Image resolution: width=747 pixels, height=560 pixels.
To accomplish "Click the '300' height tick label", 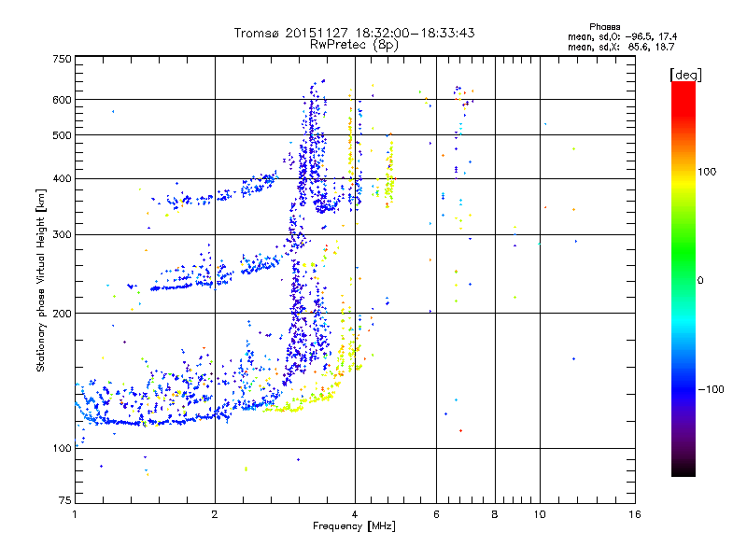I will tap(63, 234).
